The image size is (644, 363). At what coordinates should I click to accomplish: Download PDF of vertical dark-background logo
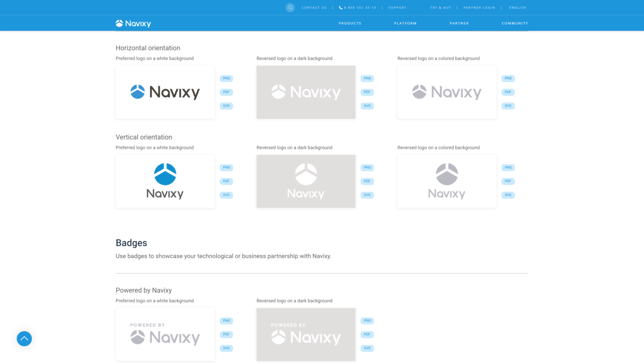pyautogui.click(x=367, y=181)
